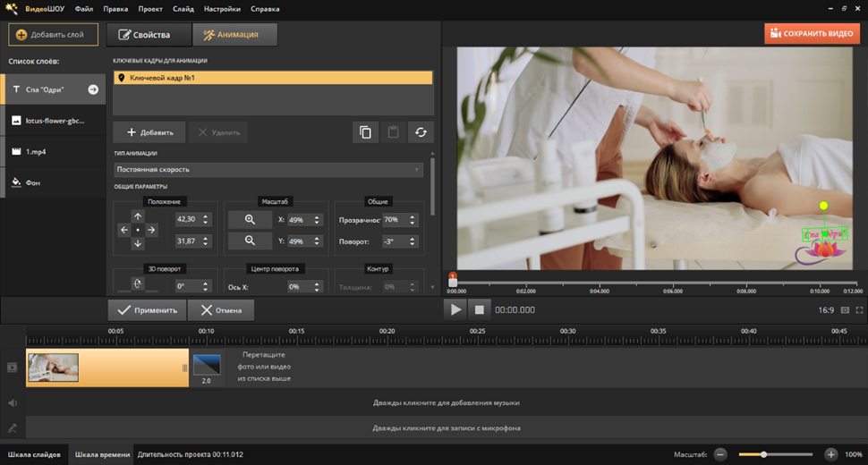The height and width of the screenshot is (465, 868).
Task: Click the microphone icon on recording track
Action: 13,428
